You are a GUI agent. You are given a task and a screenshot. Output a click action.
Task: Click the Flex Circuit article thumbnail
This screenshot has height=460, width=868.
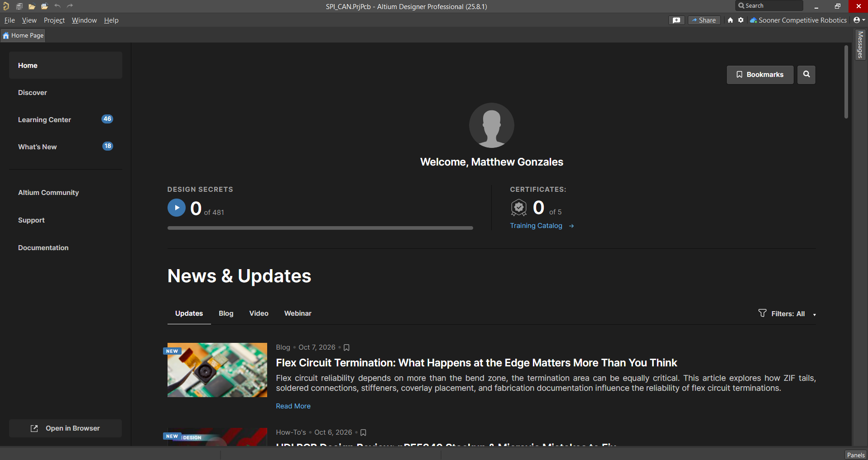(217, 370)
